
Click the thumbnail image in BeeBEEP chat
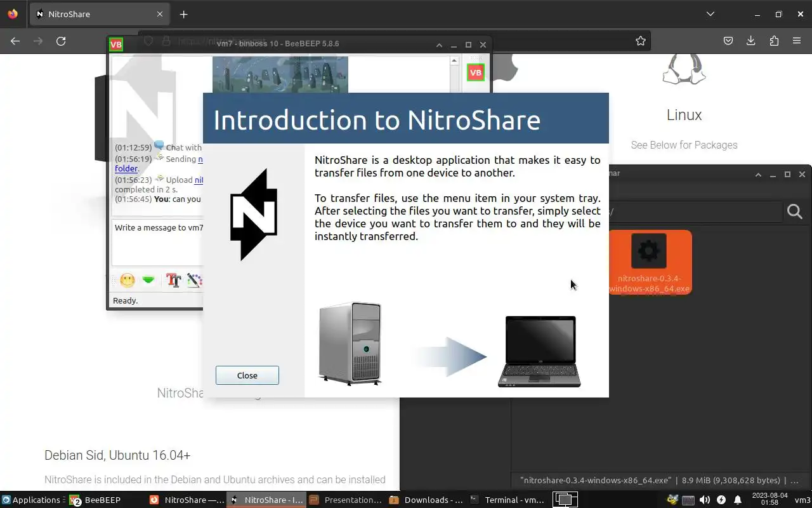280,75
